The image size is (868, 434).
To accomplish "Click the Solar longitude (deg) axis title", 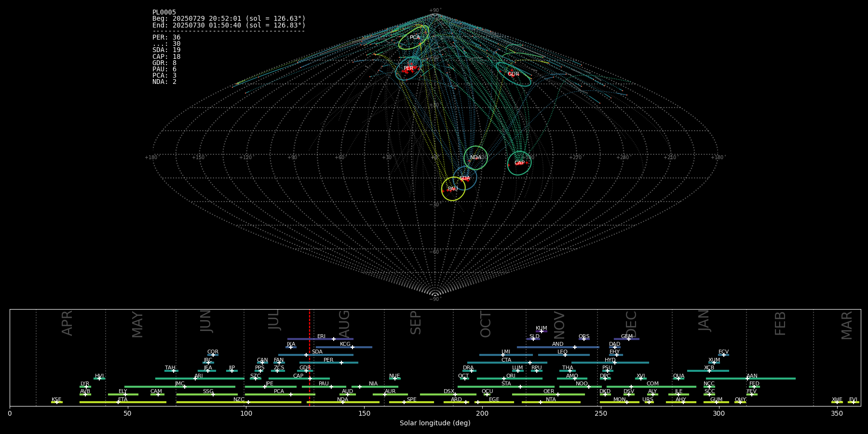I will pyautogui.click(x=435, y=423).
